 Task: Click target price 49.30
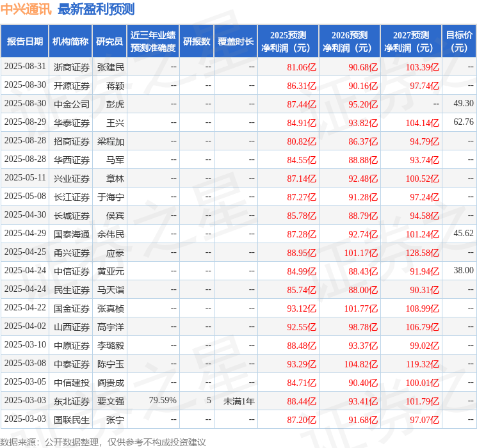coord(464,104)
